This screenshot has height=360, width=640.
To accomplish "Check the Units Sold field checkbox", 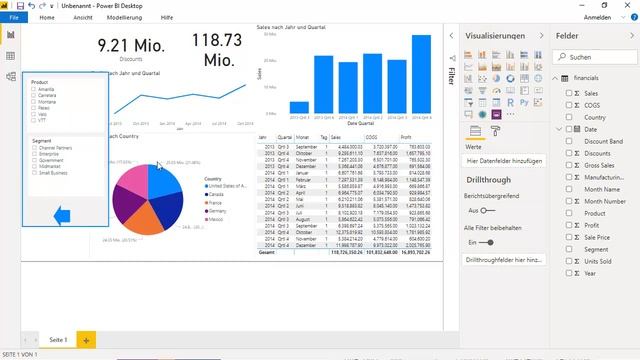I will [569, 261].
